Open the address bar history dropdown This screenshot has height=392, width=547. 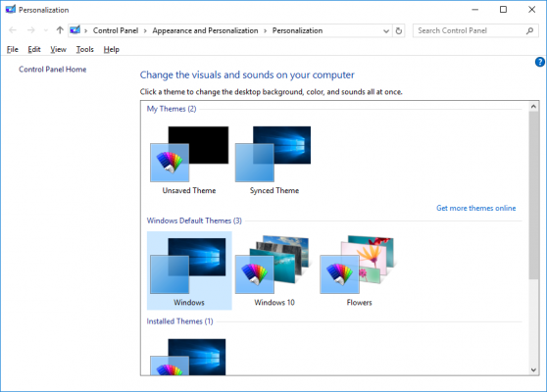click(386, 30)
